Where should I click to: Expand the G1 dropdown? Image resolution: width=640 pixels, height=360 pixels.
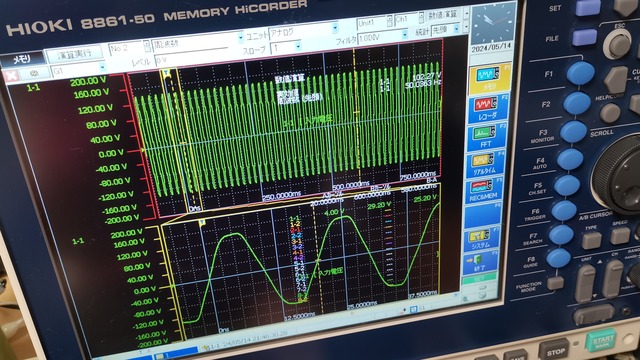pos(79,69)
